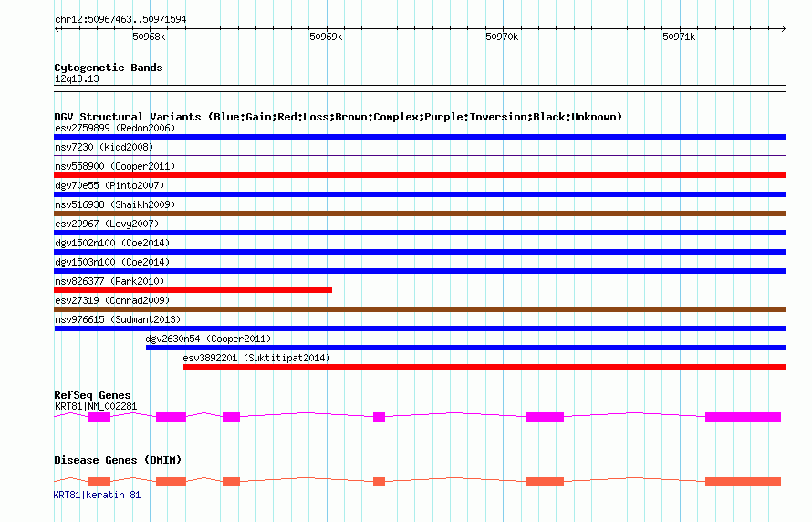Click the thin purple inversion line nsv7230
The width and height of the screenshot is (812, 522).
click(x=420, y=155)
